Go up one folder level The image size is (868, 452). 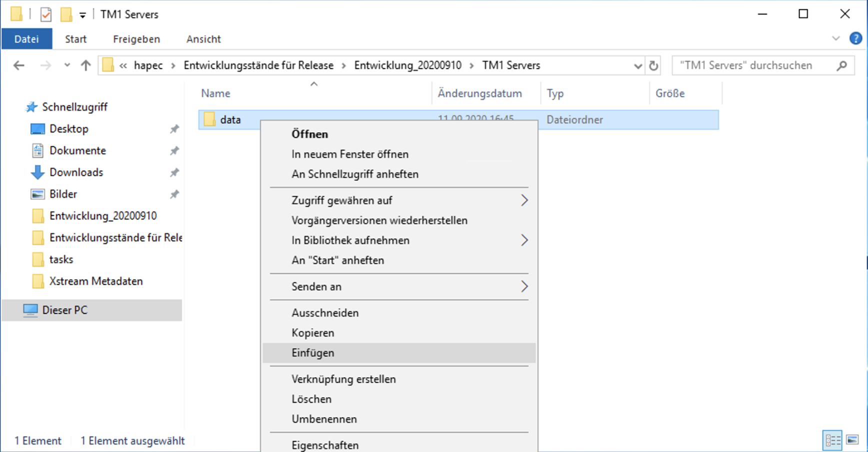[x=85, y=65]
